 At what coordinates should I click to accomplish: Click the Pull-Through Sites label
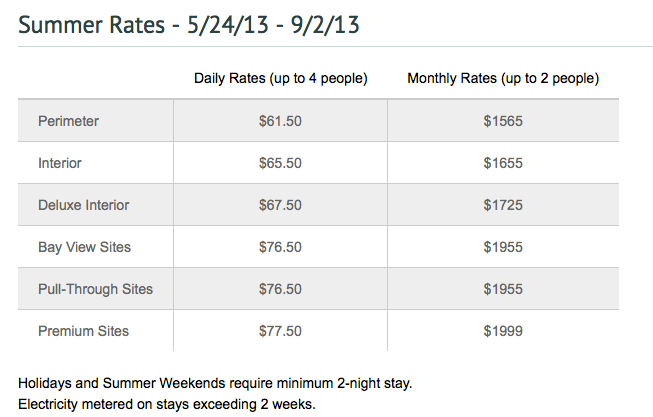click(x=95, y=289)
